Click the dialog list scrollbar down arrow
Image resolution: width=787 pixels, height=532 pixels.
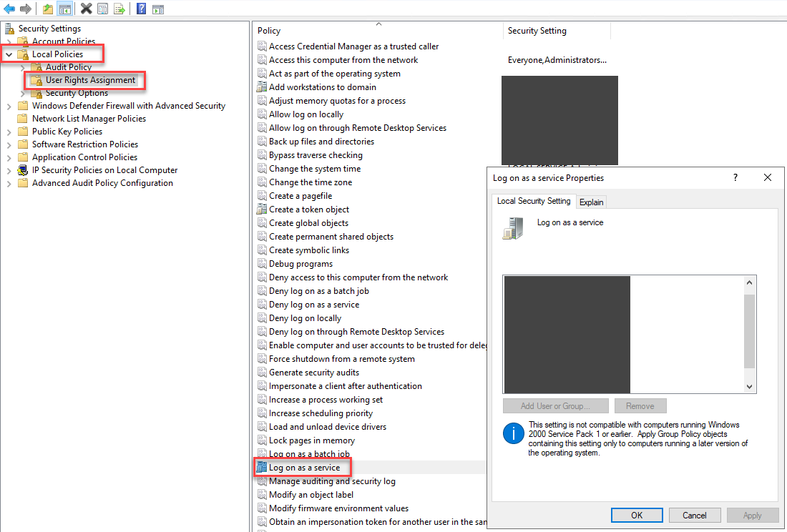click(749, 387)
